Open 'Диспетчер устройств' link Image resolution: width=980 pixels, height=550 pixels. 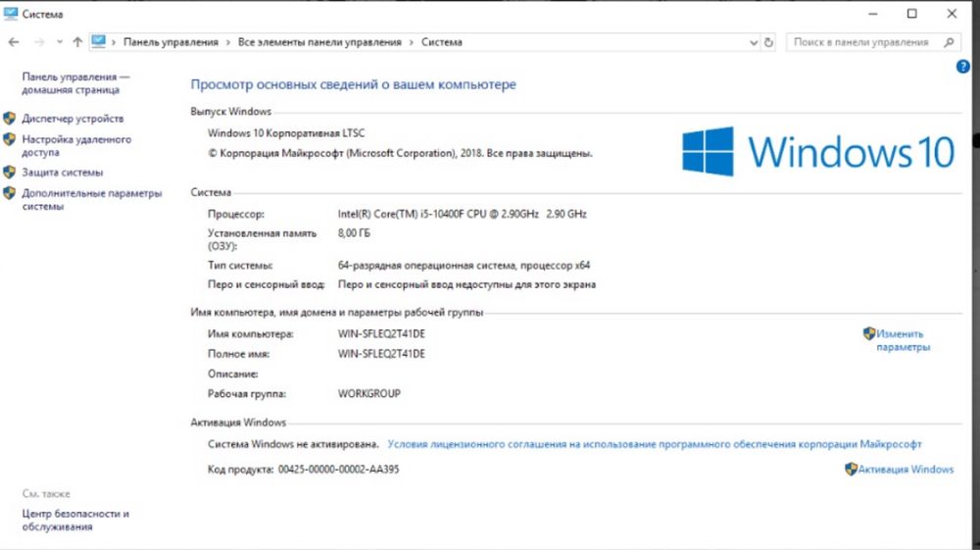(73, 118)
